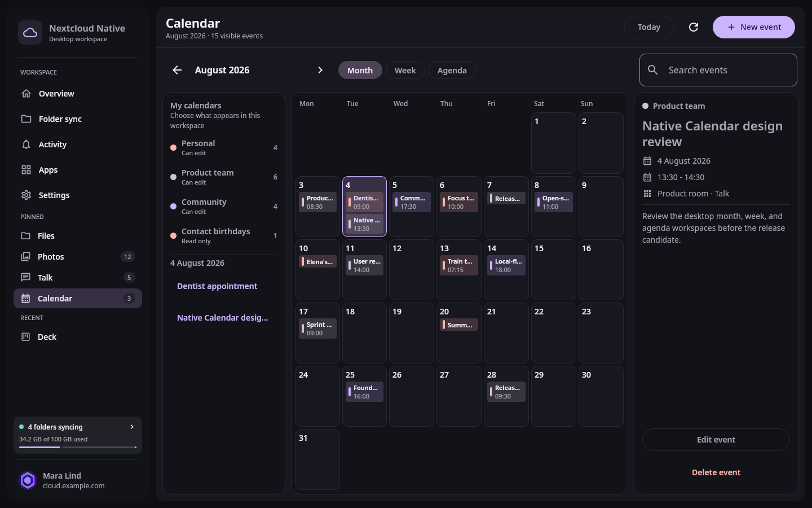Open Native Calendar design review list entry
Viewport: 812px width, 508px height.
point(223,318)
